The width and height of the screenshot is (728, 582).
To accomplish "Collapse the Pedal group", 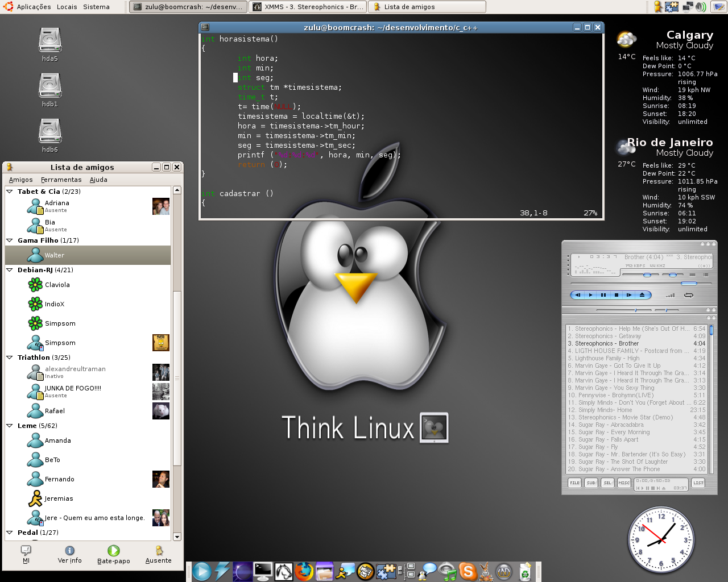I will [10, 533].
